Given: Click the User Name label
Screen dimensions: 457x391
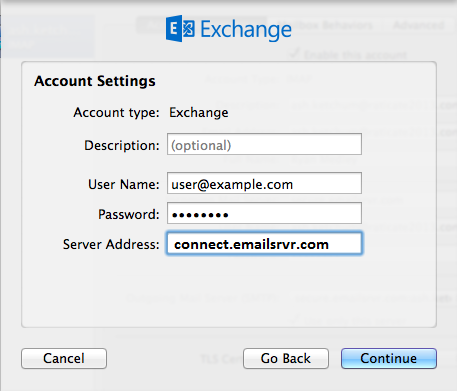Looking at the screenshot, I should coord(124,184).
